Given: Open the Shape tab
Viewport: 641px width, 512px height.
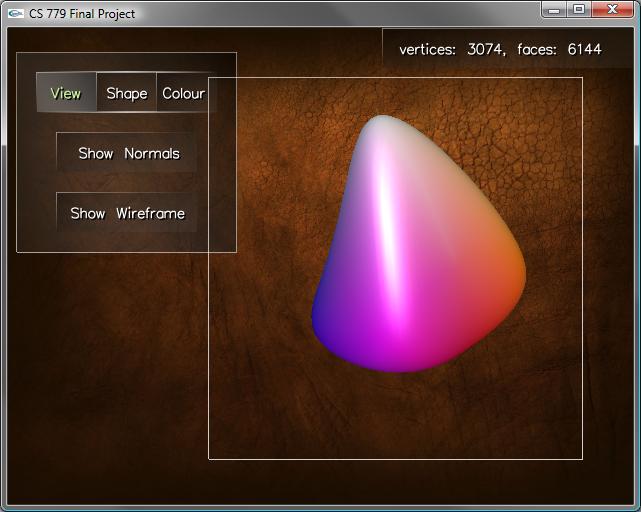Looking at the screenshot, I should pos(127,93).
